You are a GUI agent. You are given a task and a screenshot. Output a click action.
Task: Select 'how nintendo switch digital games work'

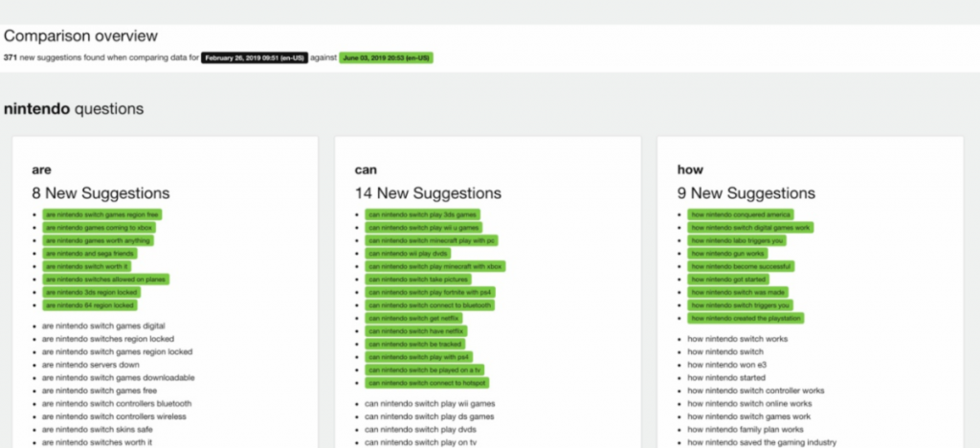click(x=750, y=228)
